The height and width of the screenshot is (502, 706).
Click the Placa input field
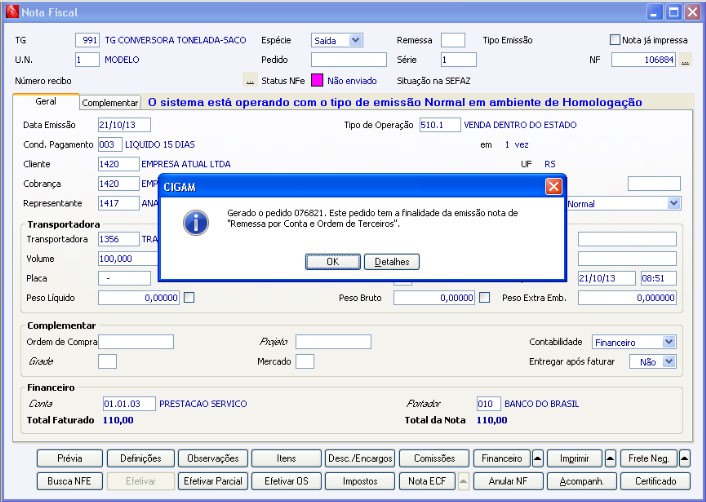click(x=124, y=278)
